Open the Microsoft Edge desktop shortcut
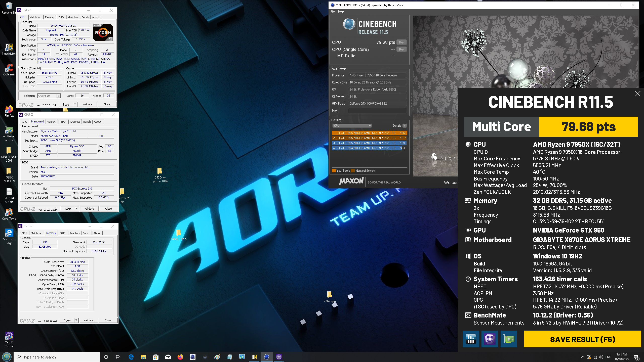 [9, 237]
